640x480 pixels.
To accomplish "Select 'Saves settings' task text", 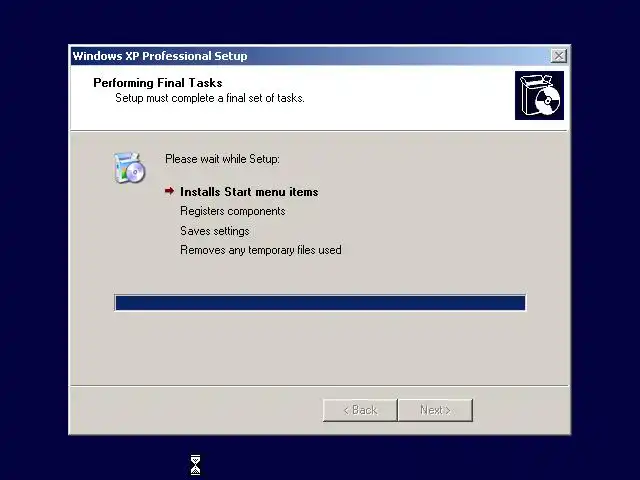I will [215, 231].
